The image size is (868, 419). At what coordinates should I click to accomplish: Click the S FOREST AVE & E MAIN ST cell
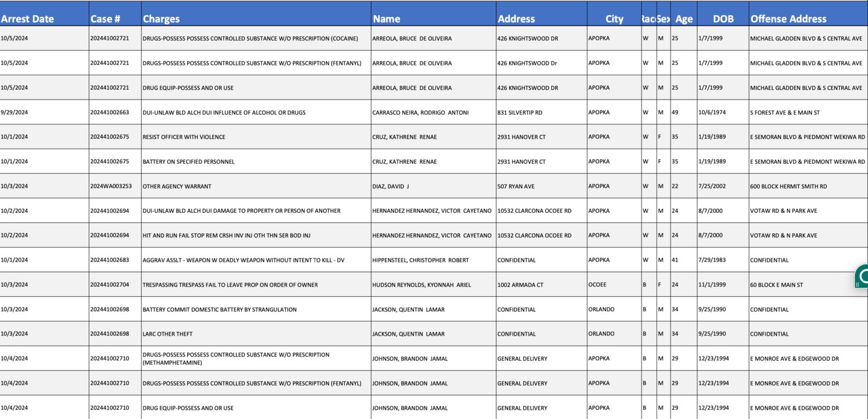(x=808, y=112)
